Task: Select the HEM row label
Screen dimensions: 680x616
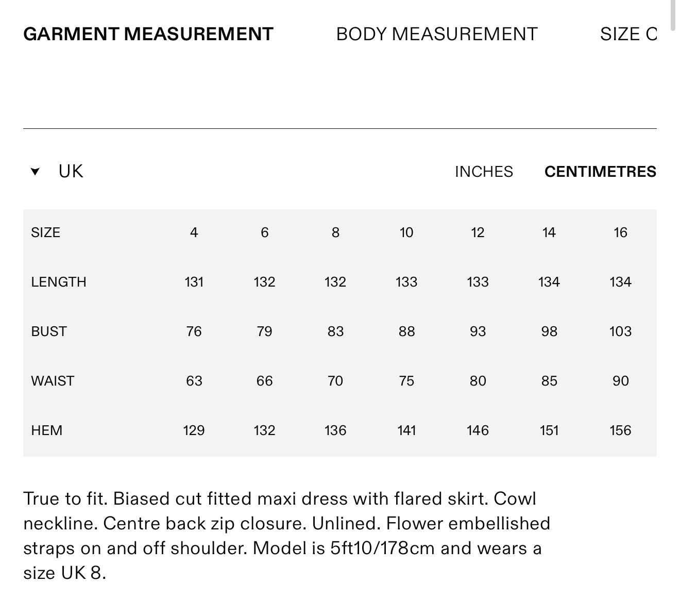Action: [46, 430]
